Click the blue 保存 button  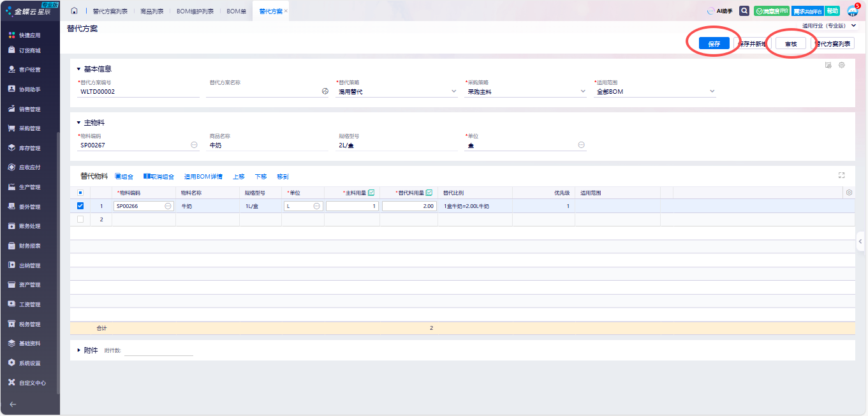click(x=714, y=44)
